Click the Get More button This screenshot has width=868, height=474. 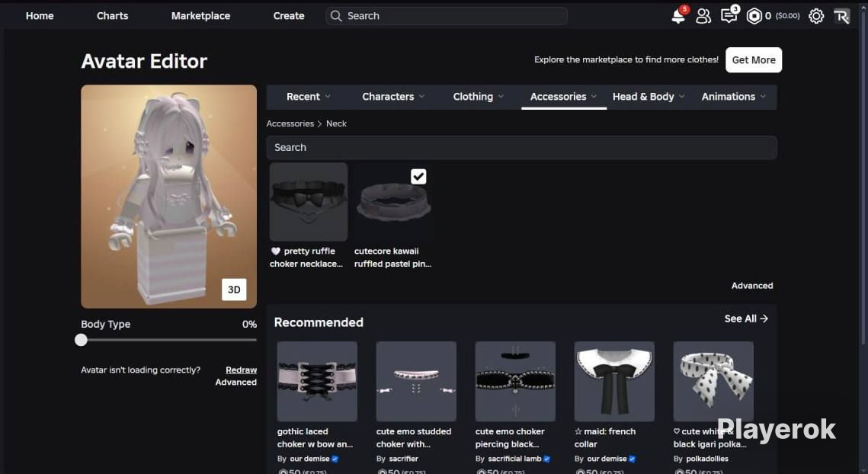754,59
